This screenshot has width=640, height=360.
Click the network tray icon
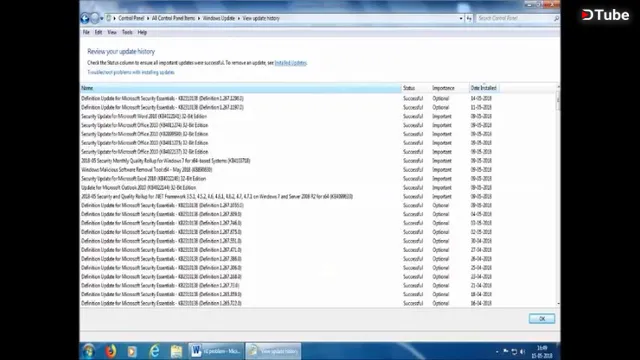pyautogui.click(x=514, y=352)
